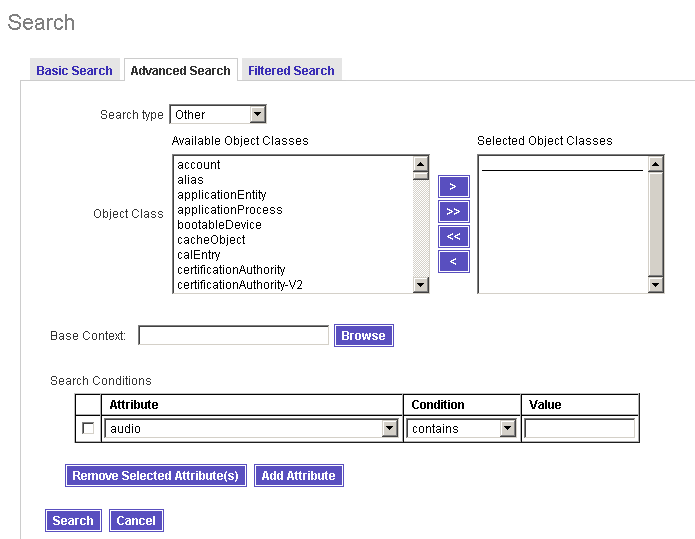Click the Value input field

point(580,429)
